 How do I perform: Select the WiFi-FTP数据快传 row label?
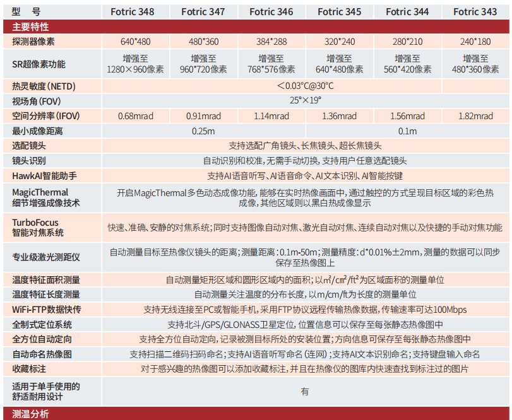point(47,309)
